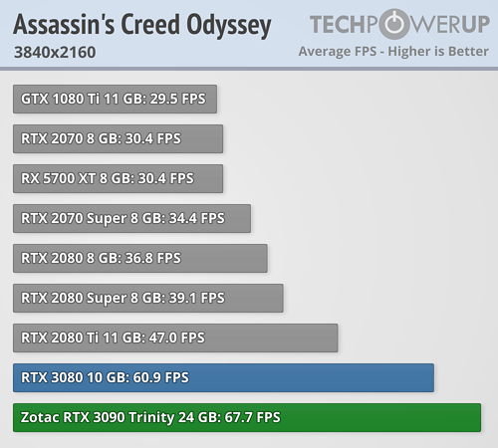Click the green Zotac RTX 3090 Trinity bar

click(x=247, y=417)
